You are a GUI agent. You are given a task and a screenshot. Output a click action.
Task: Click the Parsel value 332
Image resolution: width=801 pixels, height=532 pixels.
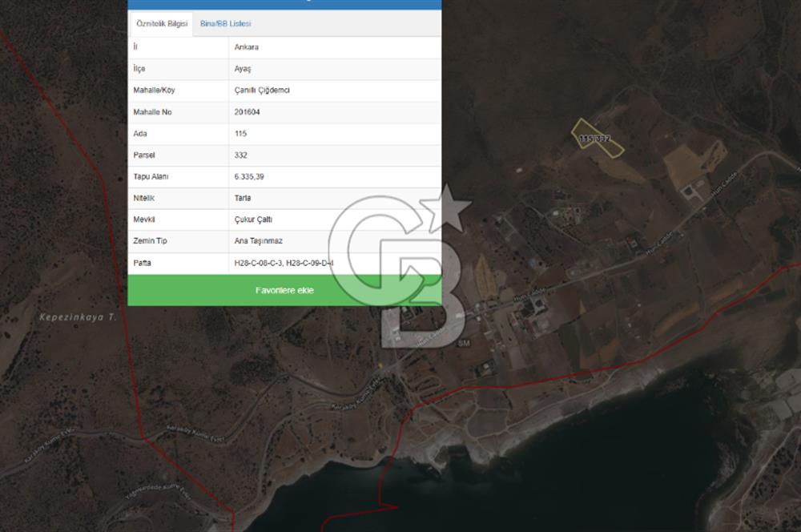click(x=240, y=155)
